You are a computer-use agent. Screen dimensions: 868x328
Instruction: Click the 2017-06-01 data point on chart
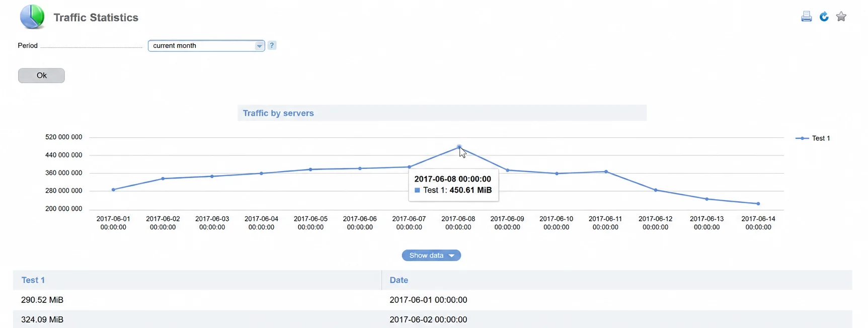coord(113,190)
